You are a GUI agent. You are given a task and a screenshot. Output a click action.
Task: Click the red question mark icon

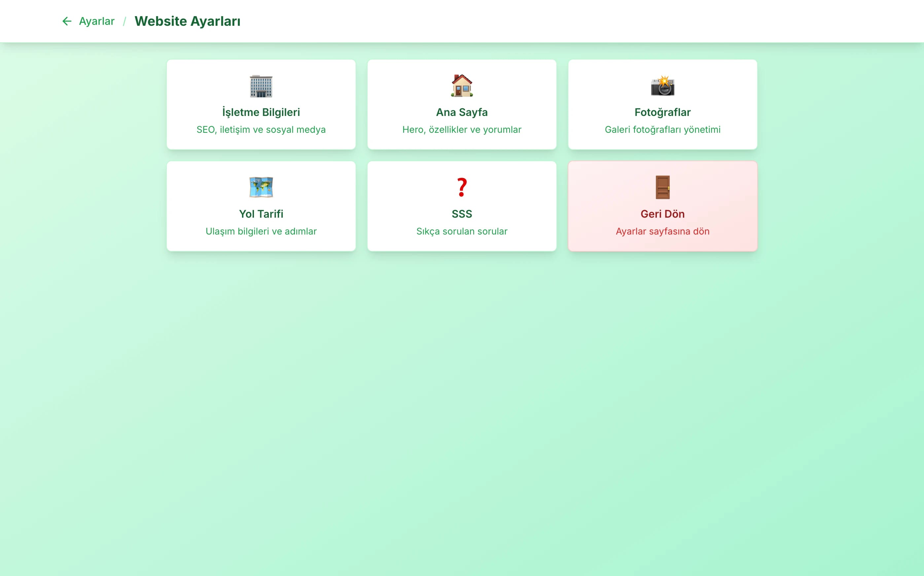click(462, 187)
